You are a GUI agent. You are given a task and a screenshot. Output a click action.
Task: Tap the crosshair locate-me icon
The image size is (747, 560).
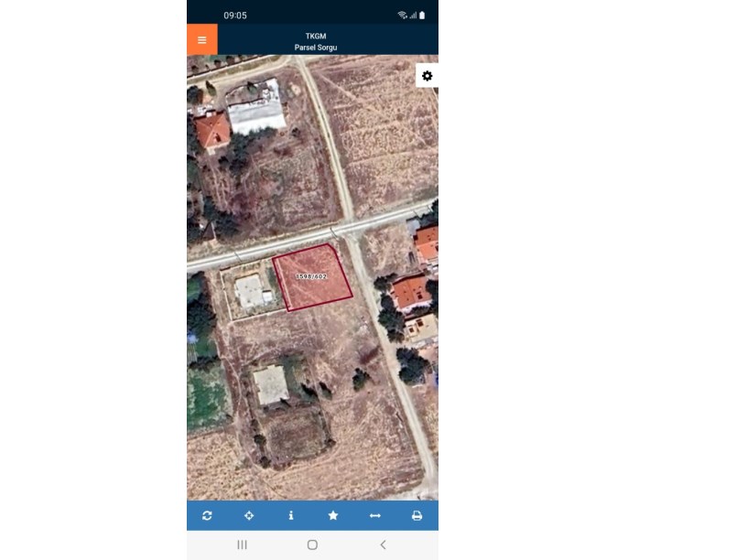tap(249, 516)
